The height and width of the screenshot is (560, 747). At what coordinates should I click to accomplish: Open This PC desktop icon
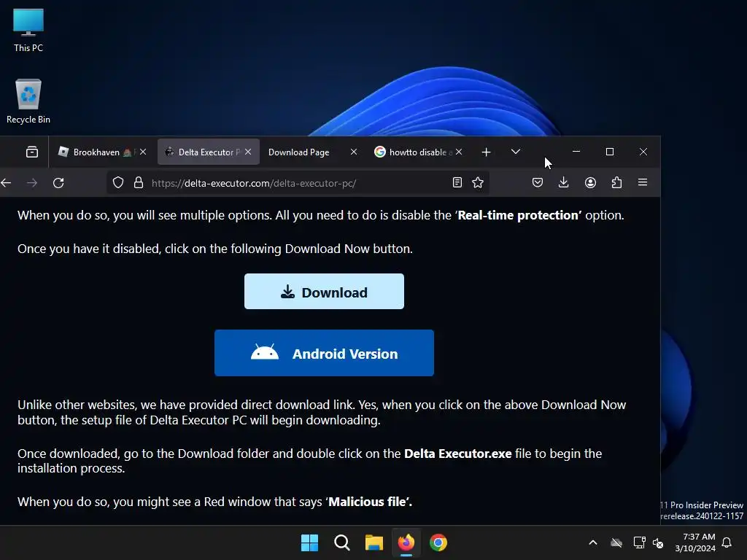[x=28, y=31]
